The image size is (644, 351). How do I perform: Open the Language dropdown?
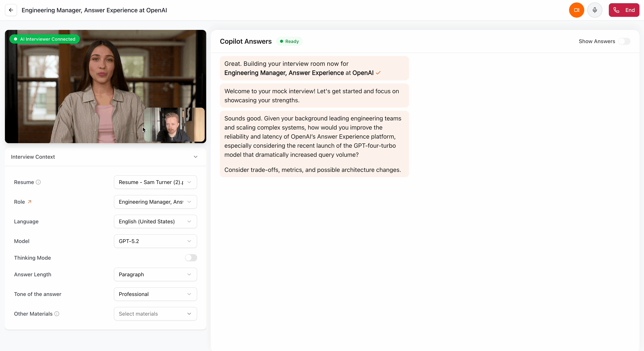coord(155,221)
